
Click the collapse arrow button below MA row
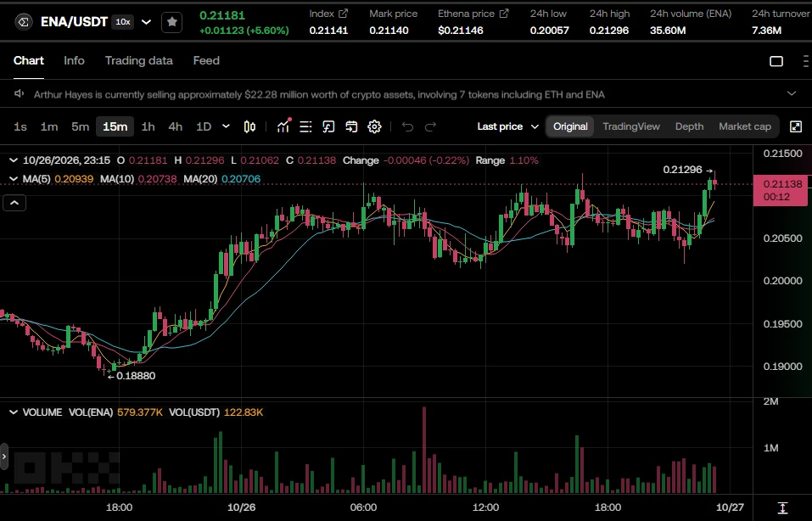tap(14, 203)
